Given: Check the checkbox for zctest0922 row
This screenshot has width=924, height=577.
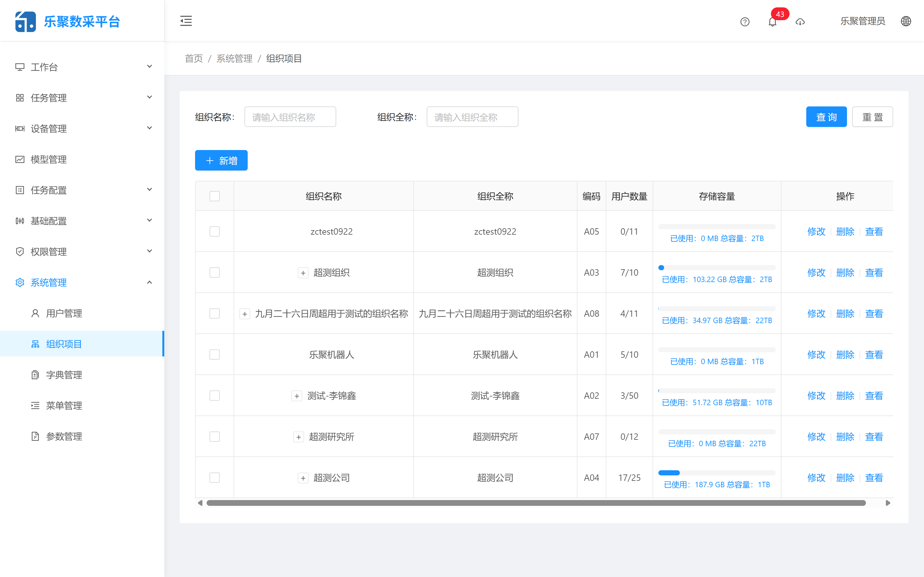Looking at the screenshot, I should [x=215, y=231].
